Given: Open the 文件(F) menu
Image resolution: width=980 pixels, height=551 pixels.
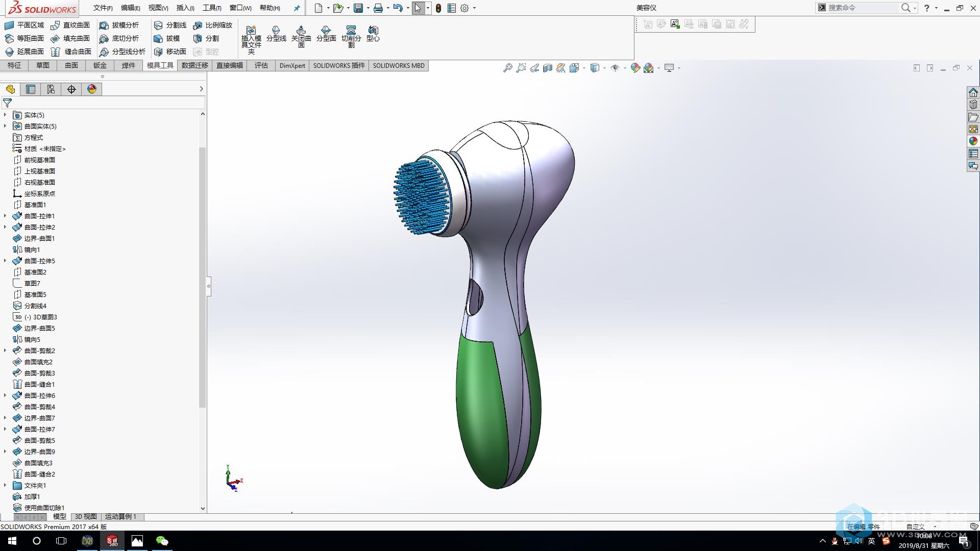Looking at the screenshot, I should point(103,8).
